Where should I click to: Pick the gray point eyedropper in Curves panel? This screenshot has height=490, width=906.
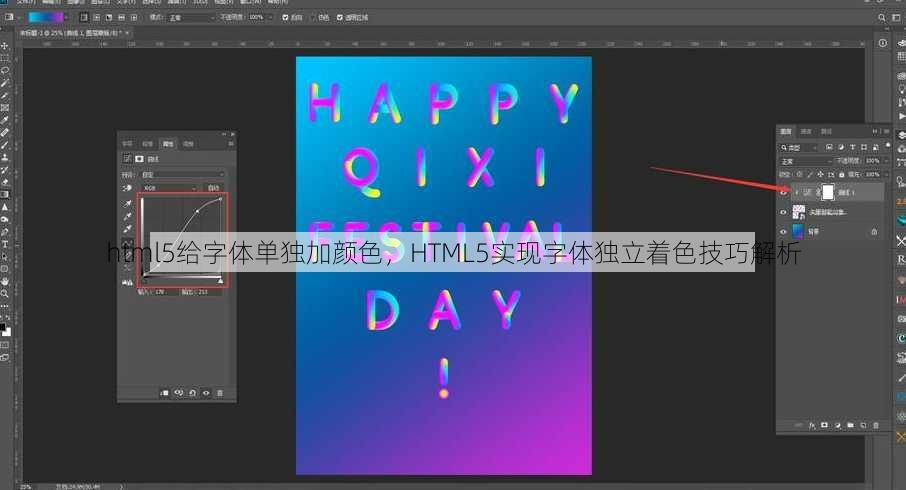pyautogui.click(x=127, y=217)
